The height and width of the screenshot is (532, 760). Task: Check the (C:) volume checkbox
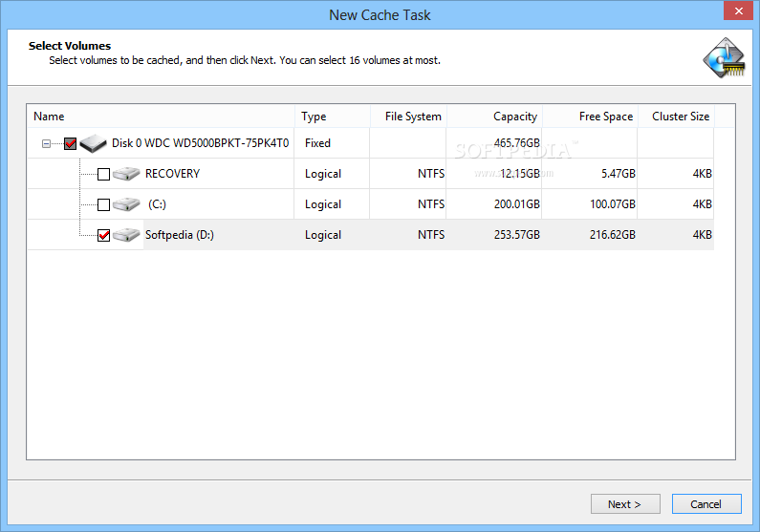click(103, 204)
